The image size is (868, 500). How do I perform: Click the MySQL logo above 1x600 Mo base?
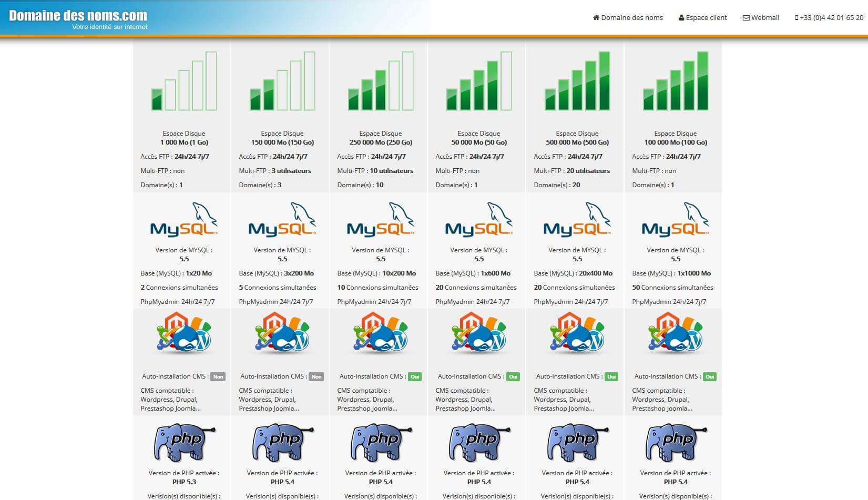(479, 219)
